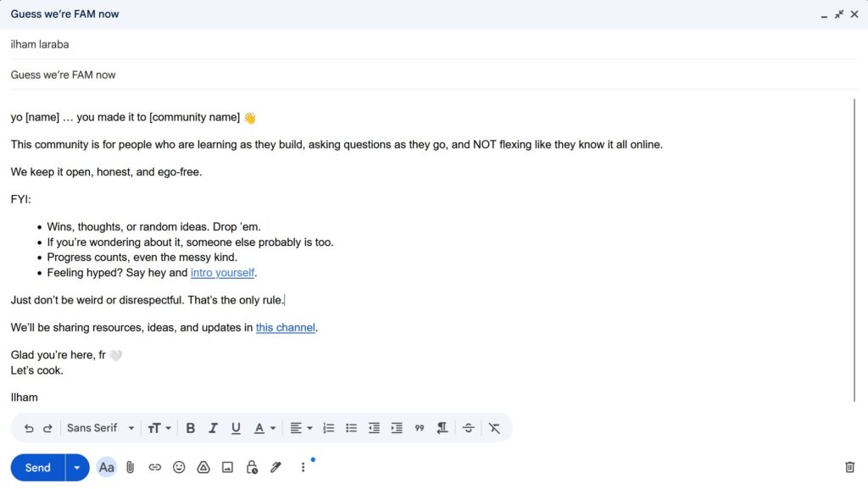868x489 pixels.
Task: Attach a file with the paperclip icon
Action: coord(131,467)
